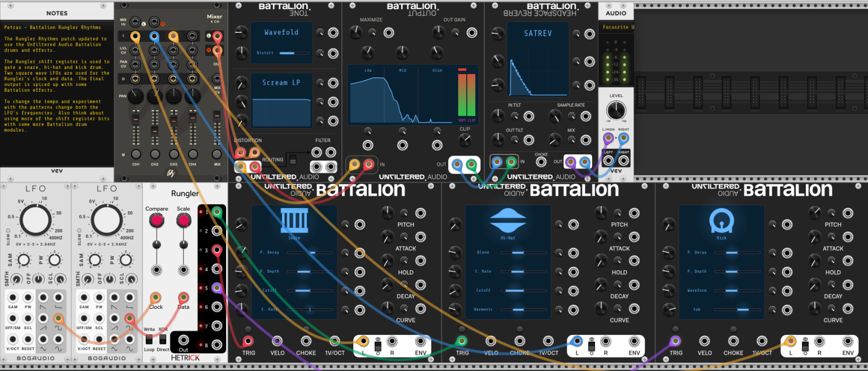Toggle the Rungler Write/Loop switch
Image resolution: width=868 pixels, height=371 pixels.
click(149, 339)
